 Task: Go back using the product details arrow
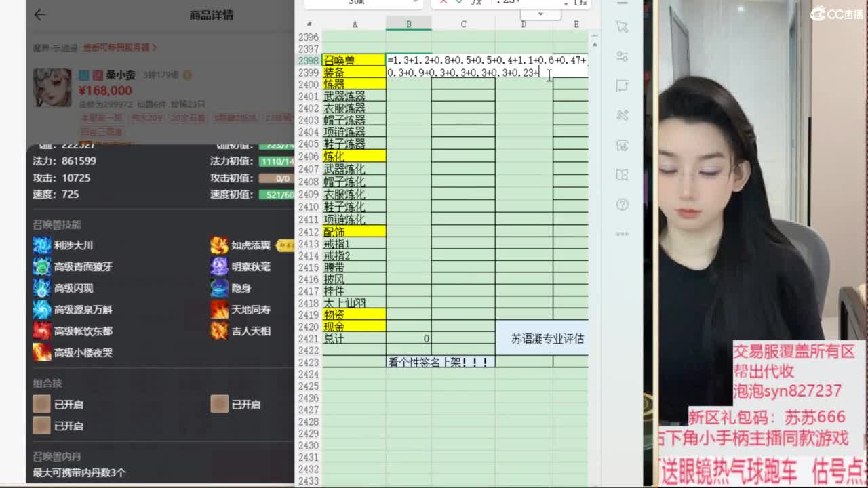coord(40,14)
